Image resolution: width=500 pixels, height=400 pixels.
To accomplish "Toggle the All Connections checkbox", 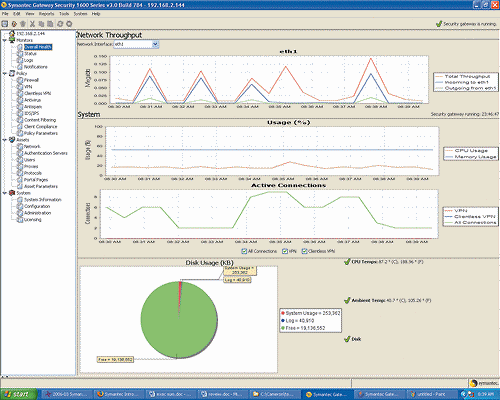I will pos(244,251).
